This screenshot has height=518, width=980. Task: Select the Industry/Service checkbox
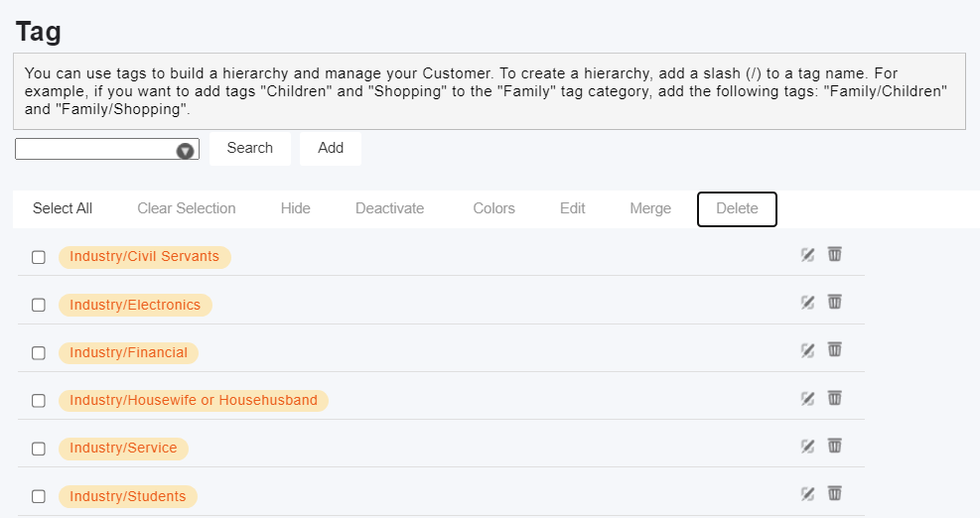click(x=39, y=449)
